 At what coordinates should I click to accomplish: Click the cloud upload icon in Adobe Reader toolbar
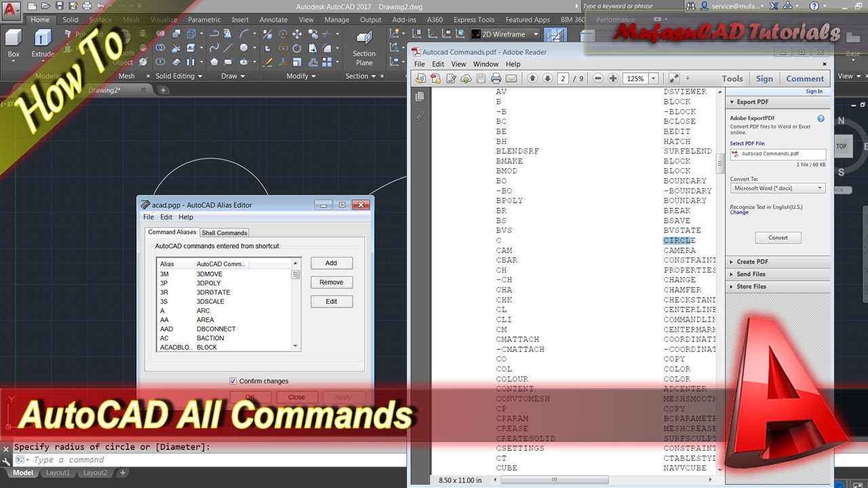tap(466, 79)
